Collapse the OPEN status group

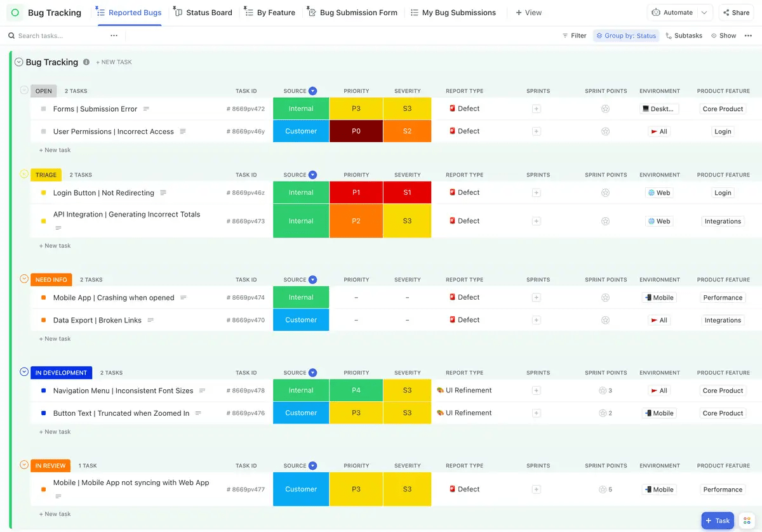24,90
